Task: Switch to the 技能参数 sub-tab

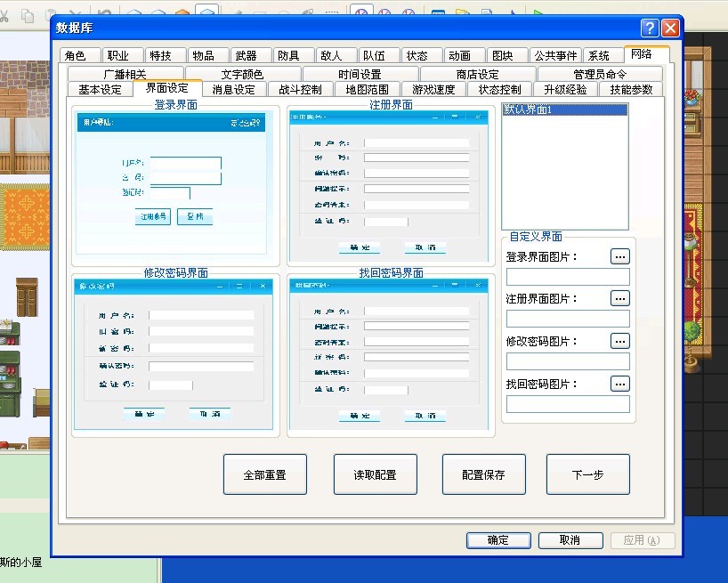Action: (631, 89)
